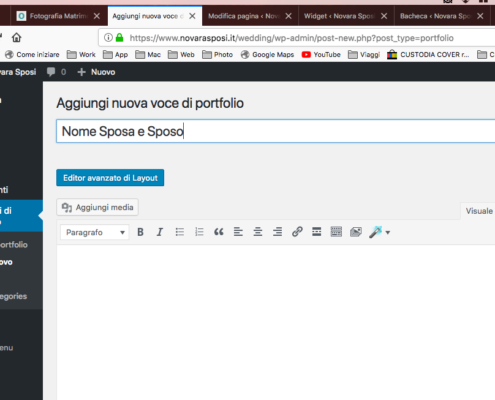Switch to the Visuale editor tab
495x400 pixels.
click(478, 211)
